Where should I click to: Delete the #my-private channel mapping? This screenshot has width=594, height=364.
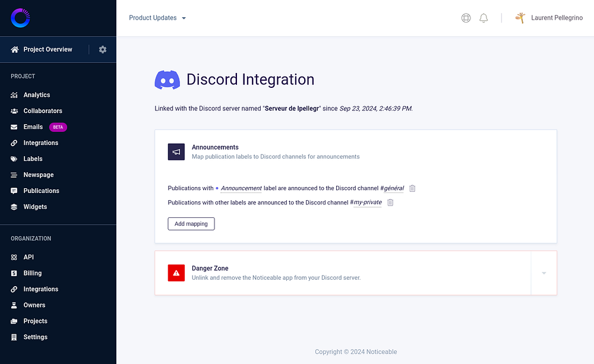coord(390,202)
